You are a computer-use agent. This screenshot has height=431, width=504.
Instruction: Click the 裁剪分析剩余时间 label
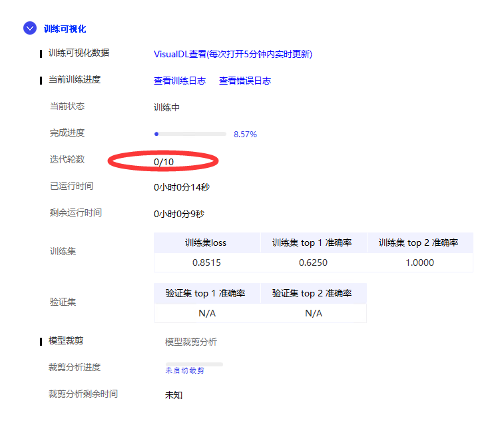(83, 394)
